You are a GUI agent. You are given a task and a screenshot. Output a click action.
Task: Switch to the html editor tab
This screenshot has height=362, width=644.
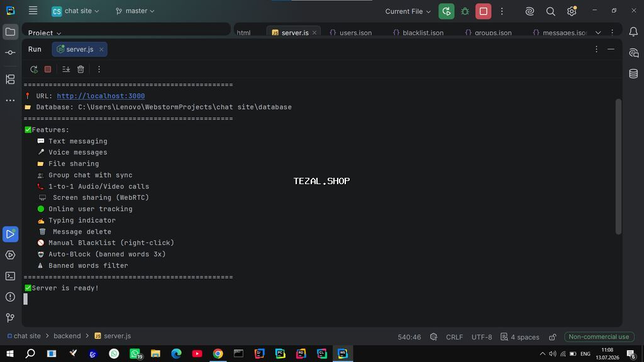pyautogui.click(x=243, y=33)
